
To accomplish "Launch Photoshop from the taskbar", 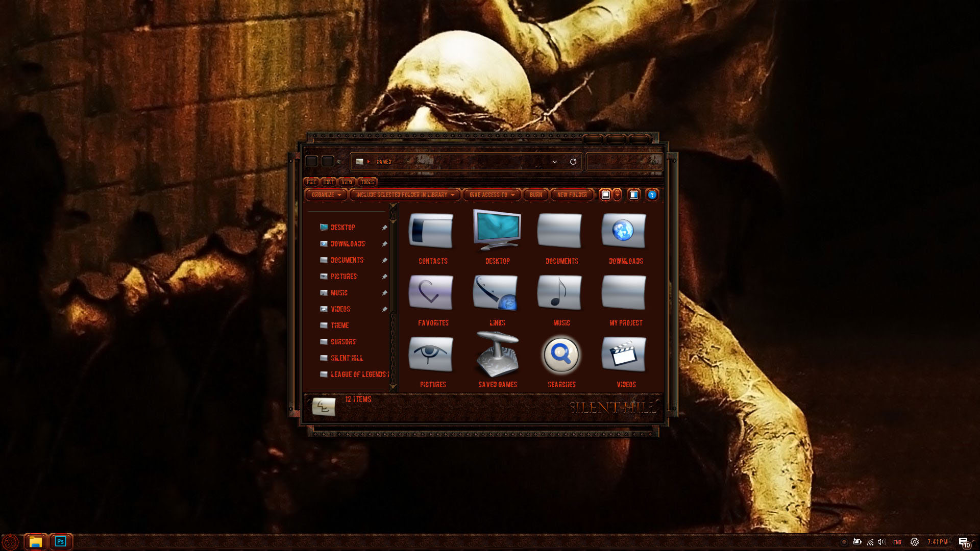I will [x=61, y=541].
